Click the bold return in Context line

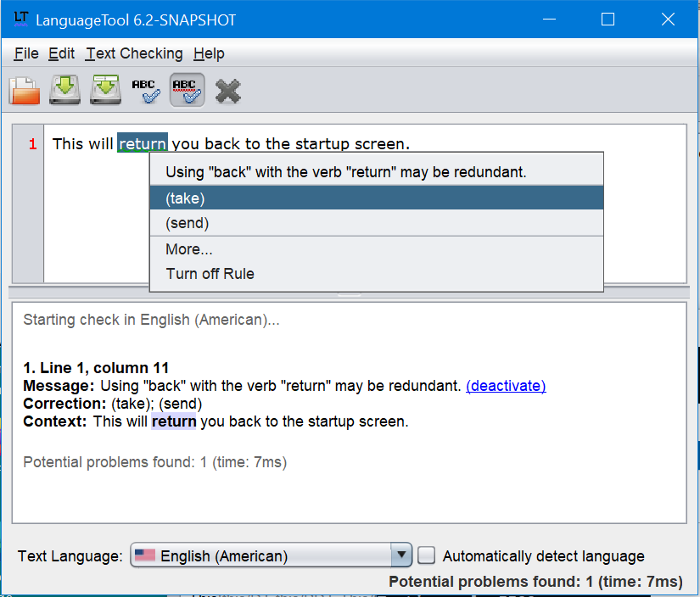click(x=174, y=421)
